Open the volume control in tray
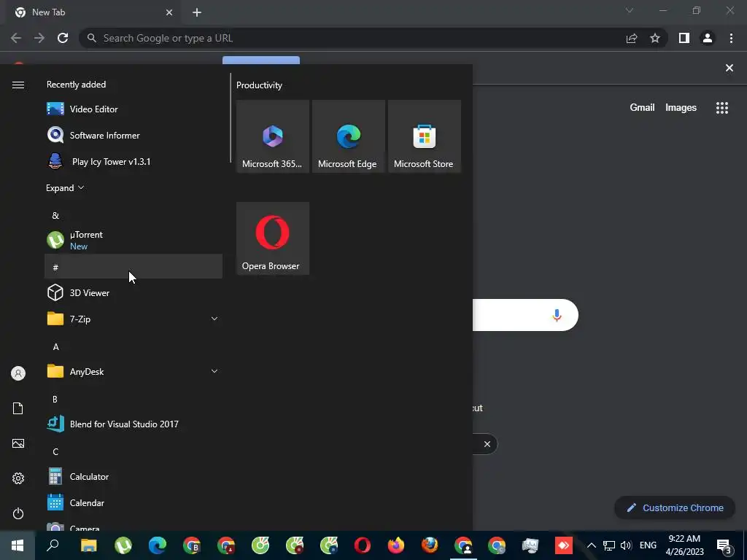 coord(626,545)
